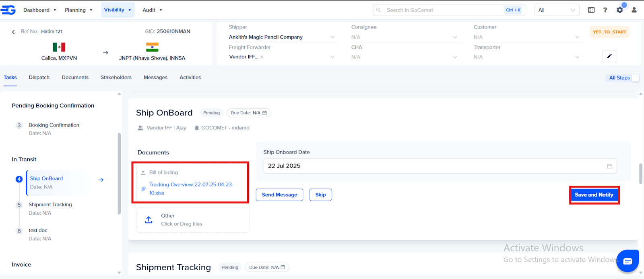The width and height of the screenshot is (644, 279).
Task: Open the Tracking-Overview xlsx file link
Action: click(x=191, y=189)
